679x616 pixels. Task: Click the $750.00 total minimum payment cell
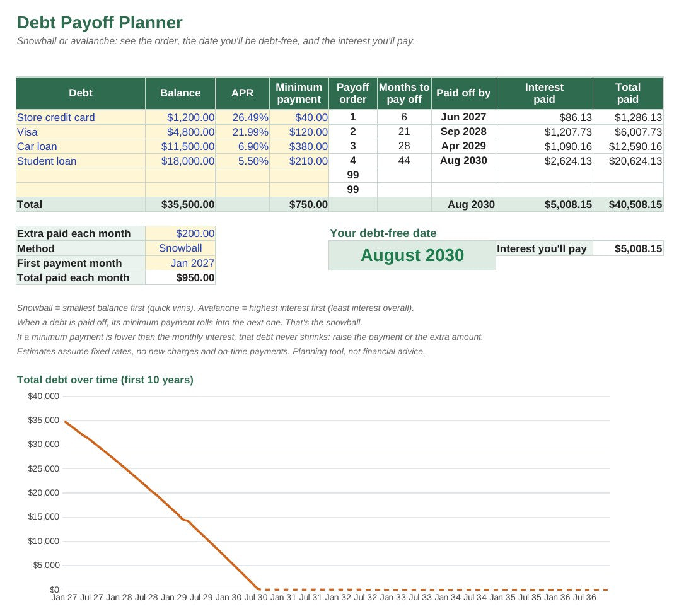coord(299,204)
